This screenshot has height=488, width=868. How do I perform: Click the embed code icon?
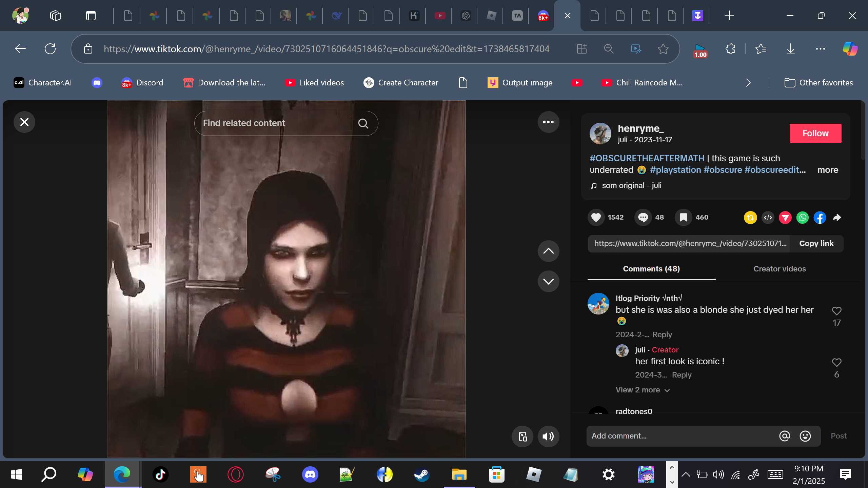pos(768,218)
